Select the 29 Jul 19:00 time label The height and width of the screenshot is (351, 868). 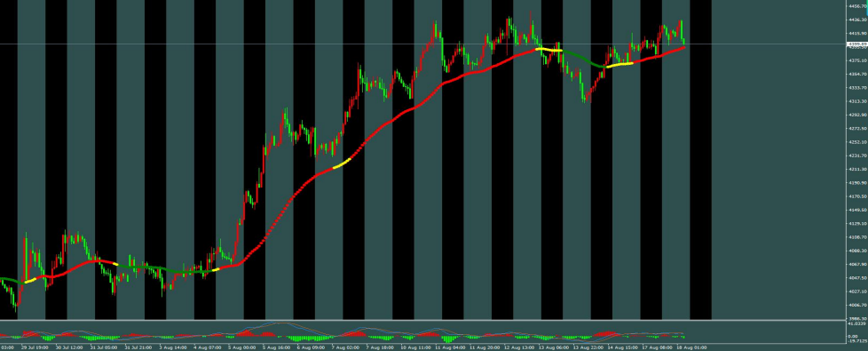[x=35, y=347]
